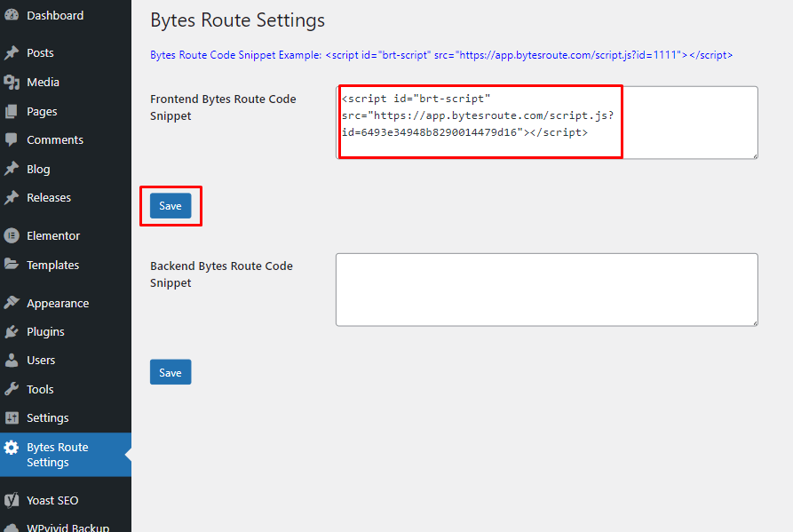Viewport: 793px width, 532px height.
Task: Click the Settings sliders icon
Action: (12, 417)
